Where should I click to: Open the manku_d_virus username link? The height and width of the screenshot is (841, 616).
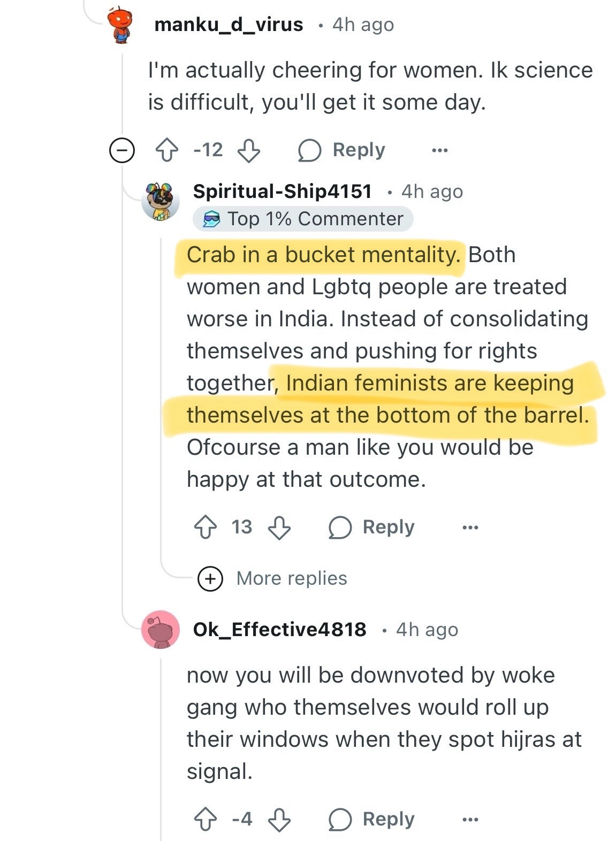(229, 25)
